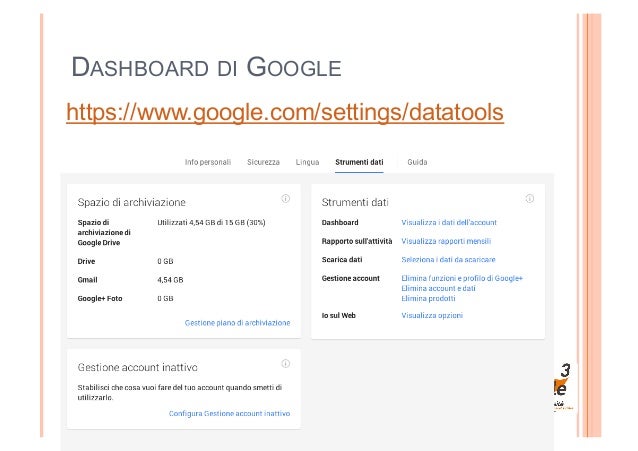Click Elimina funzioni e profilo di Google+
The width and height of the screenshot is (638, 451).
click(462, 278)
